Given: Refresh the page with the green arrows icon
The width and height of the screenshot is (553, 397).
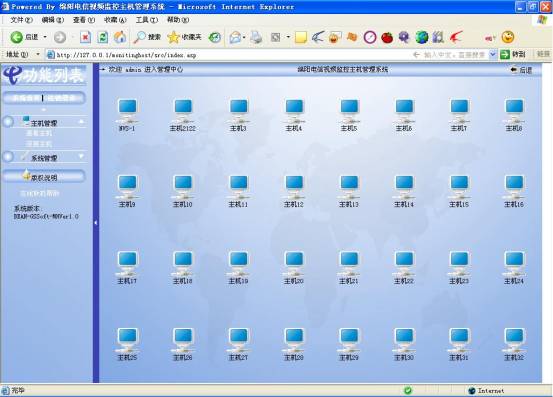Looking at the screenshot, I should (x=103, y=37).
